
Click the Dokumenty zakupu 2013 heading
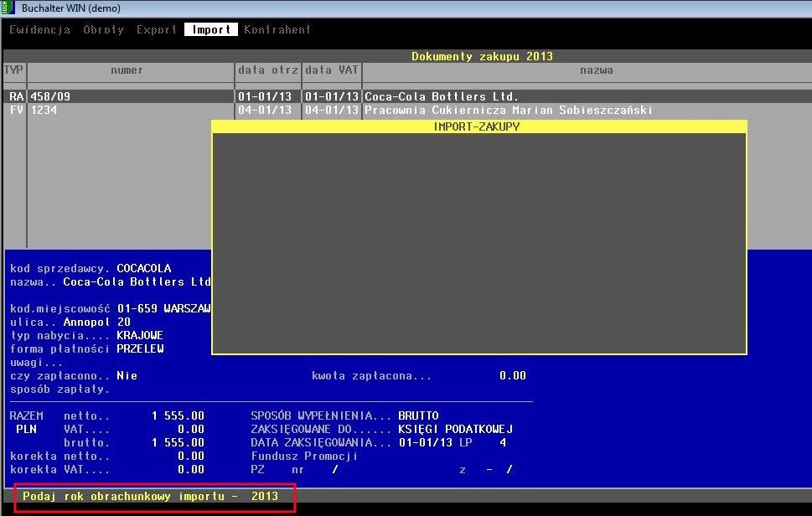coord(482,56)
